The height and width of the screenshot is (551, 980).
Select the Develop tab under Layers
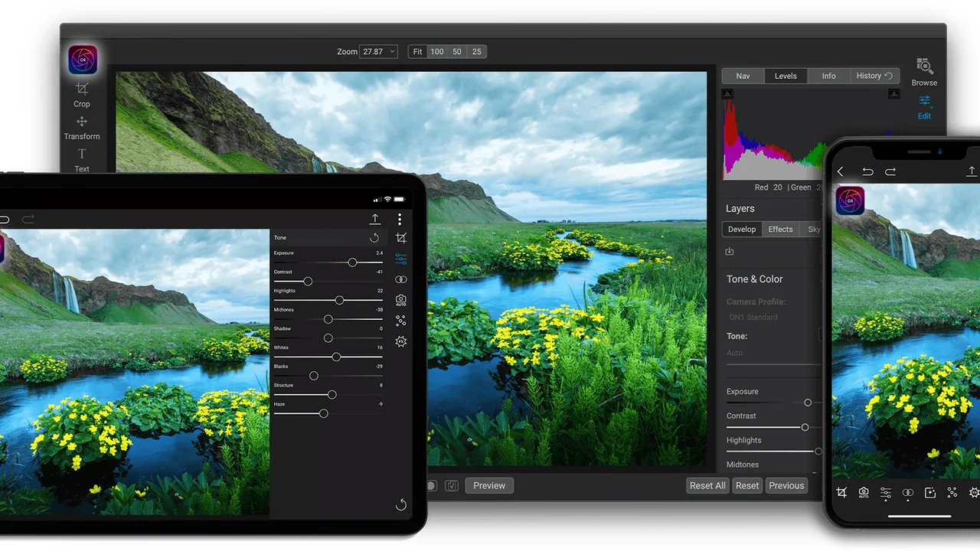tap(742, 229)
